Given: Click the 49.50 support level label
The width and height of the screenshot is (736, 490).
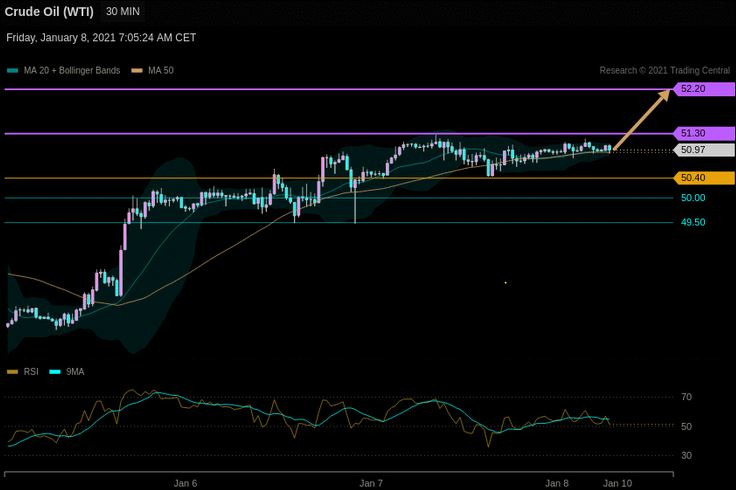Looking at the screenshot, I should (693, 222).
